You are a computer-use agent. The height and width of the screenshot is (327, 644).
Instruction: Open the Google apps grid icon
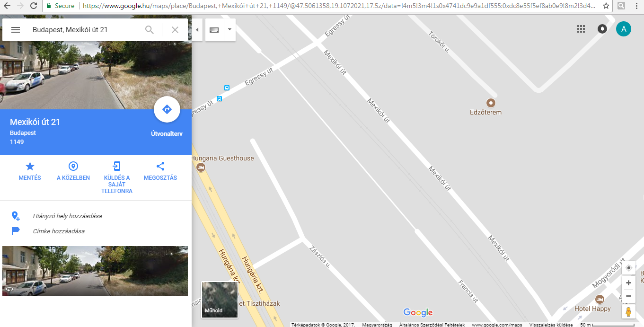581,29
